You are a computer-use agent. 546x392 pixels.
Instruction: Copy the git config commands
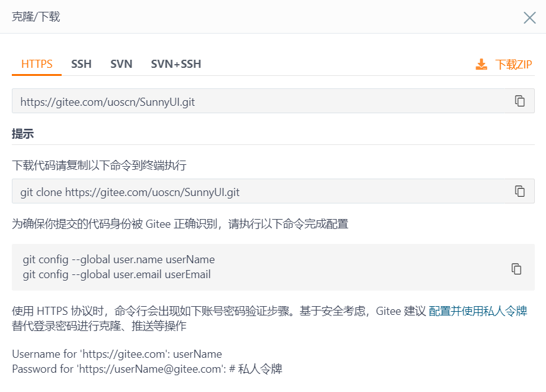click(516, 269)
